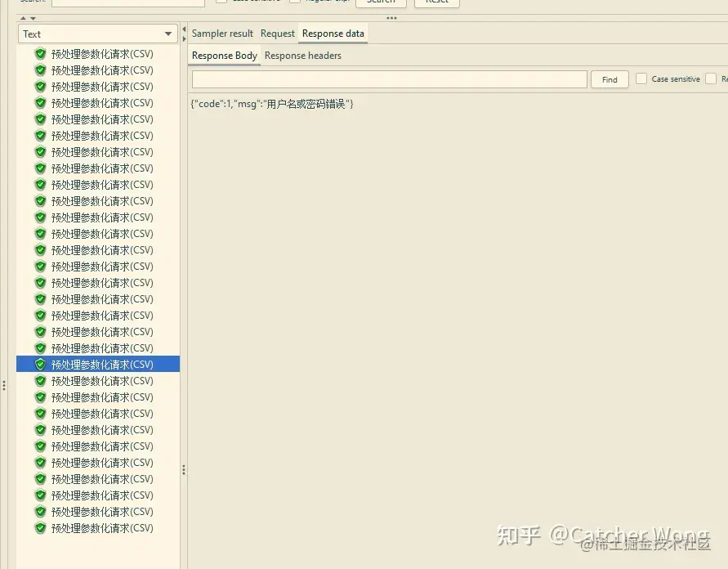The height and width of the screenshot is (569, 728).
Task: Open the Response Body sub-tab
Action: (224, 56)
